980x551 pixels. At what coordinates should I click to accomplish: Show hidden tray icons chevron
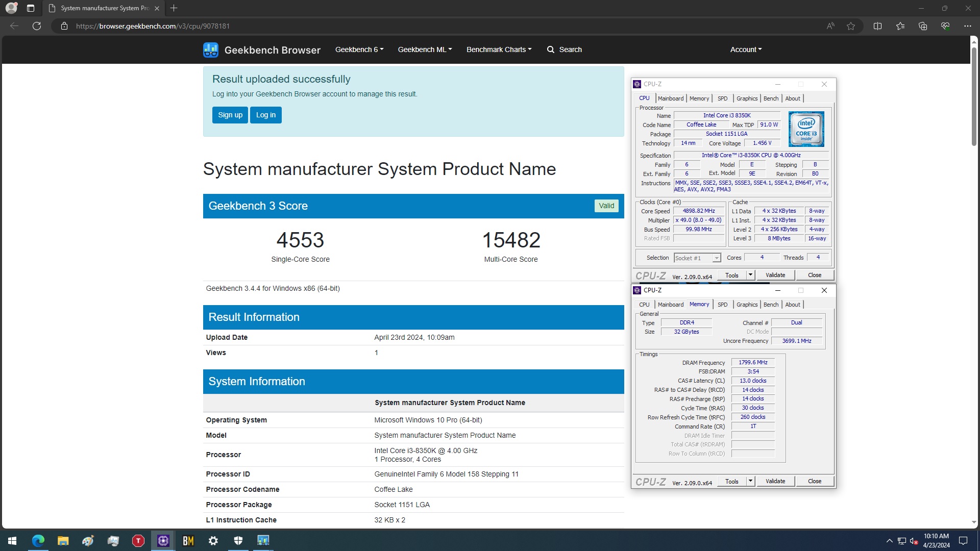pyautogui.click(x=889, y=541)
